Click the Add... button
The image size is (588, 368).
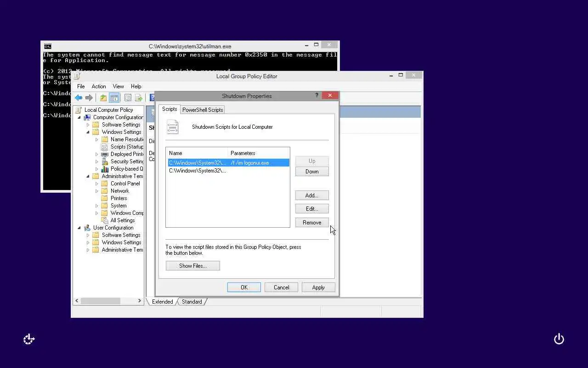(x=312, y=195)
